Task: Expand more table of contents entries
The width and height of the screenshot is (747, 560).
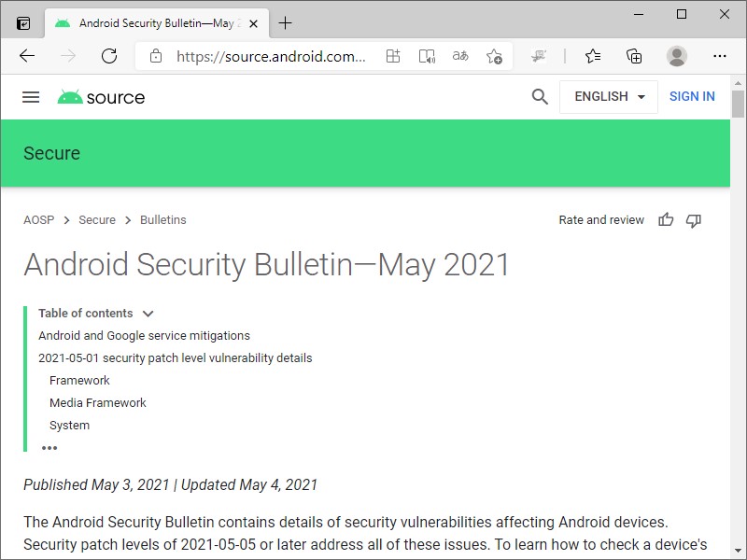Action: click(49, 448)
